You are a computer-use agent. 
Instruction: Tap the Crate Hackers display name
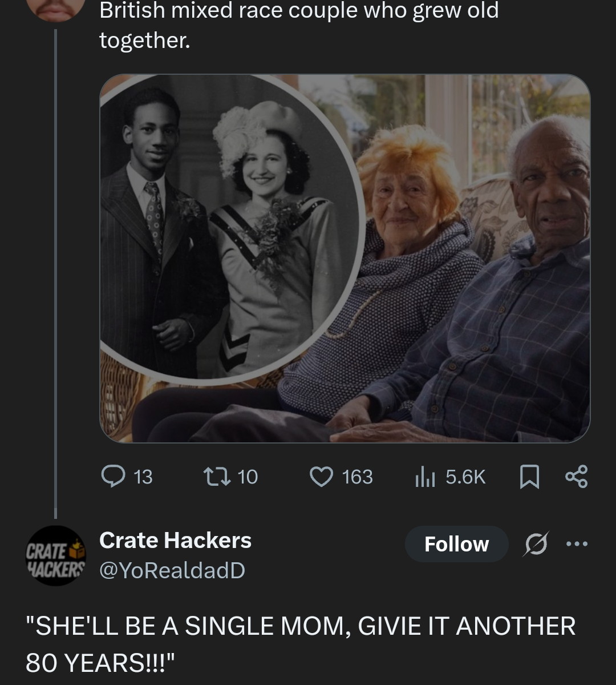click(x=175, y=540)
